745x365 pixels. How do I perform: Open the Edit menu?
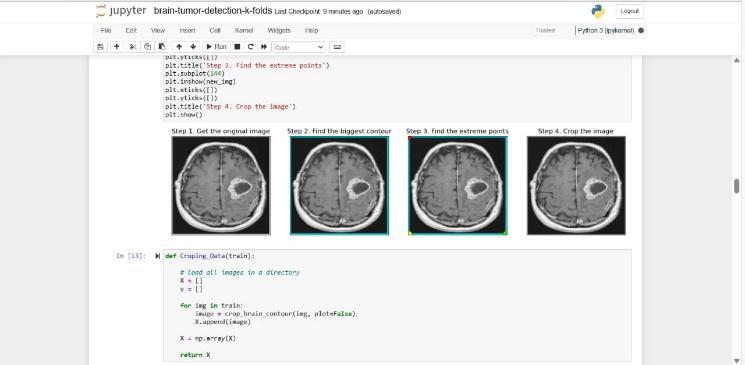(131, 30)
